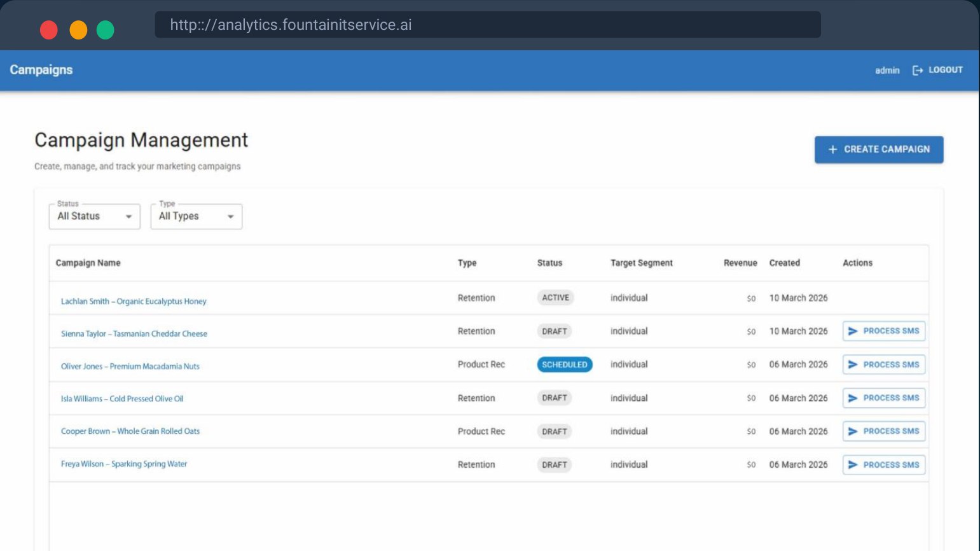
Task: Click created date in Oliver Jones row
Action: [799, 365]
